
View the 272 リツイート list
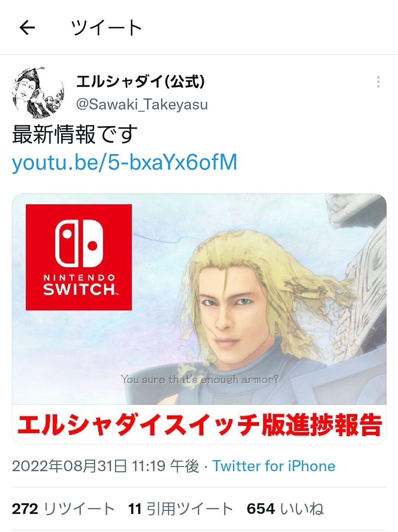[x=63, y=509]
